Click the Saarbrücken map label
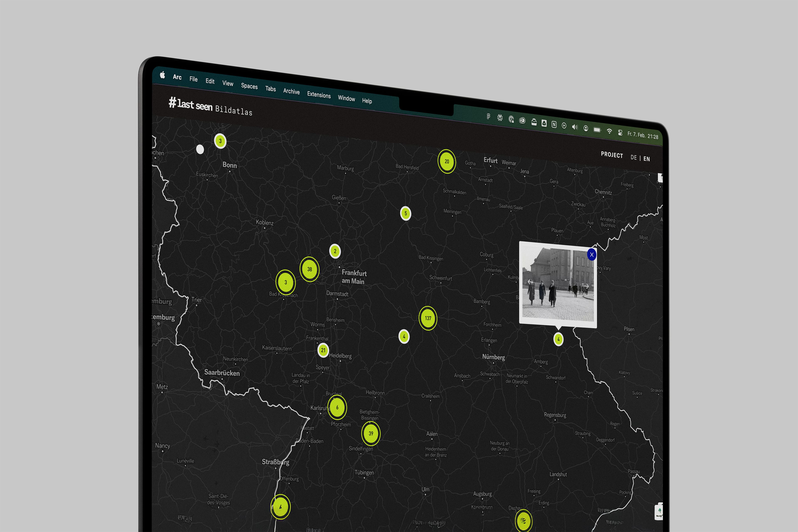The width and height of the screenshot is (798, 532). [x=222, y=373]
